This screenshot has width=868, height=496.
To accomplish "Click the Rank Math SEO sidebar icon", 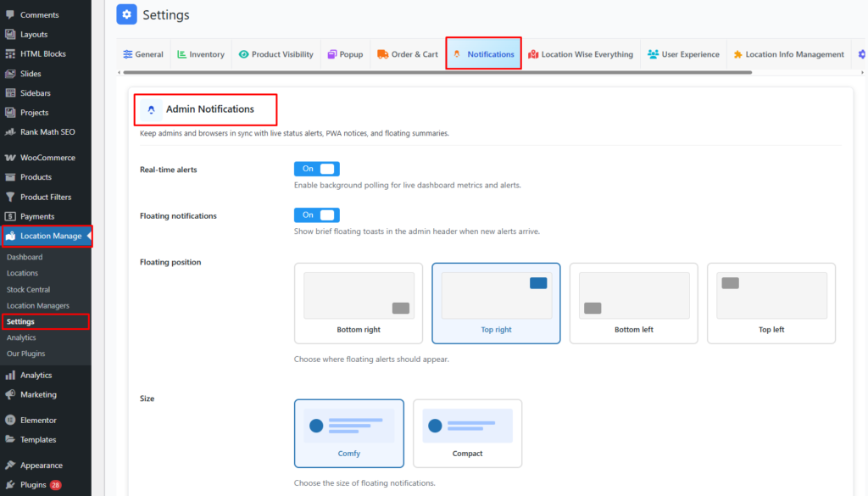I will point(10,132).
